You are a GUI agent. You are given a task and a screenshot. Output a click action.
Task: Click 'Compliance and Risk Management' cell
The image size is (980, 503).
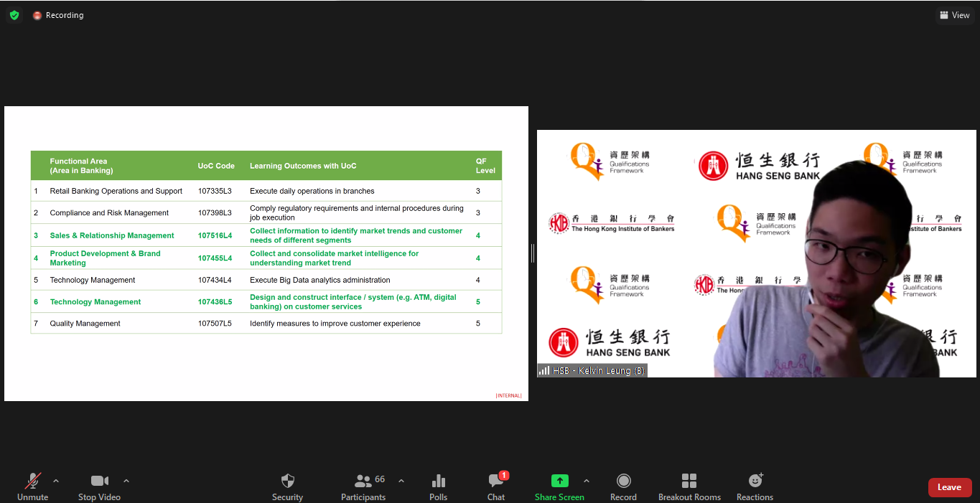109,213
